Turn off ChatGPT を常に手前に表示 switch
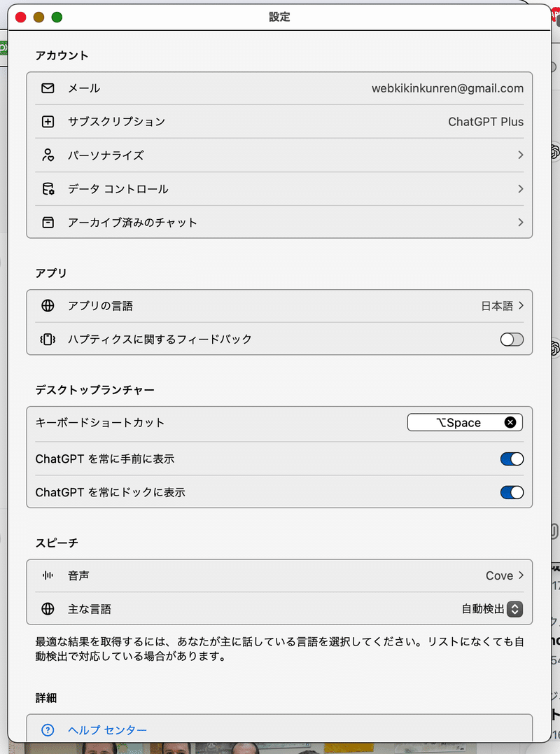 click(512, 459)
